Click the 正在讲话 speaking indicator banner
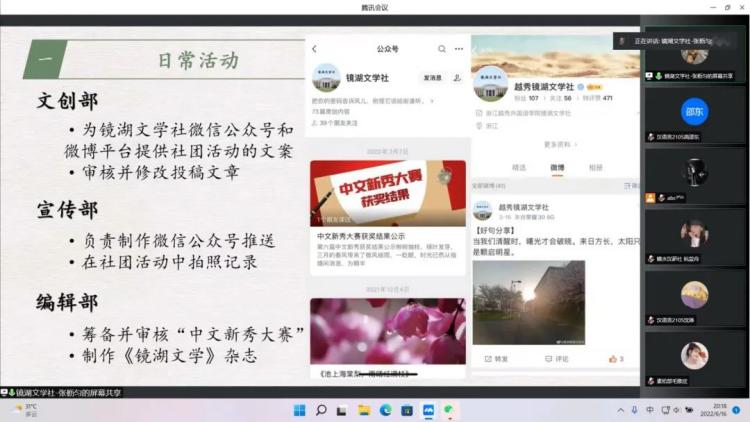Viewport: 750px width, 422px height. click(674, 41)
